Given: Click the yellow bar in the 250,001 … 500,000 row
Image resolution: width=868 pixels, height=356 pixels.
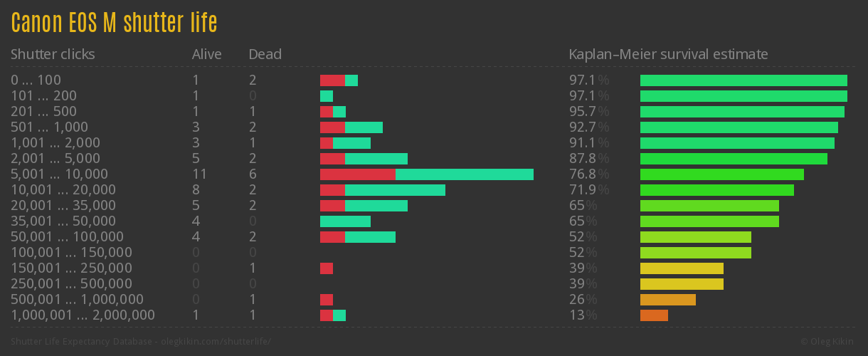Looking at the screenshot, I should point(682,284).
